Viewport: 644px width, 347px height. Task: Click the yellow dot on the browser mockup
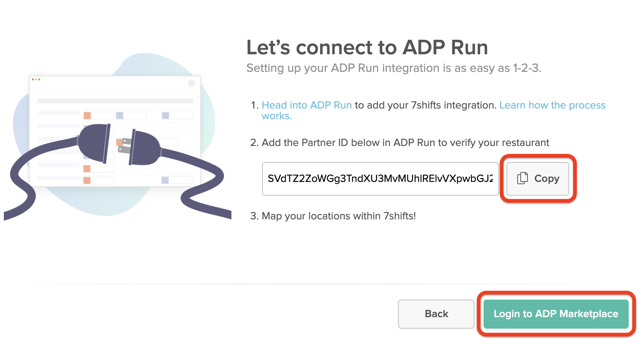(36, 79)
